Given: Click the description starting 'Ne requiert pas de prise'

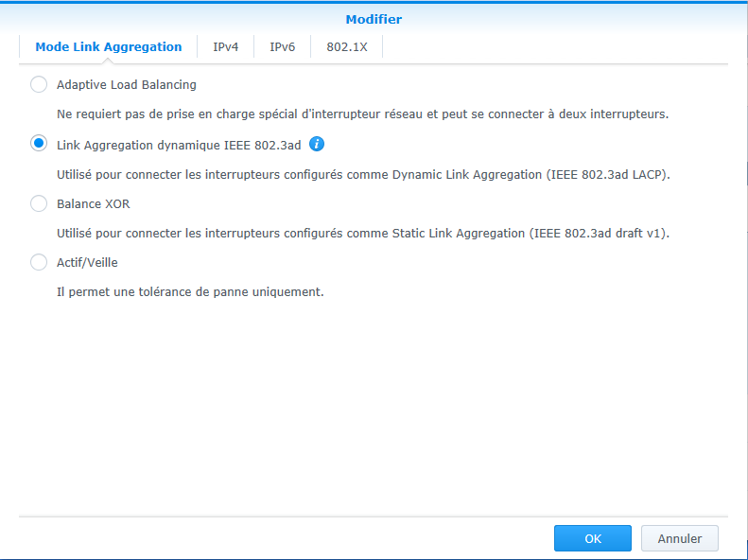Looking at the screenshot, I should pyautogui.click(x=362, y=114).
